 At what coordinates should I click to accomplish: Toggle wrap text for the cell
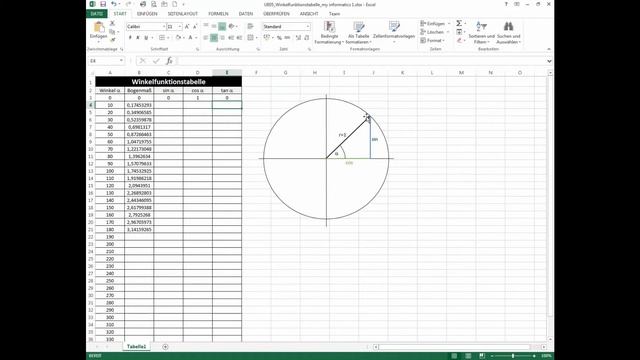pyautogui.click(x=250, y=26)
